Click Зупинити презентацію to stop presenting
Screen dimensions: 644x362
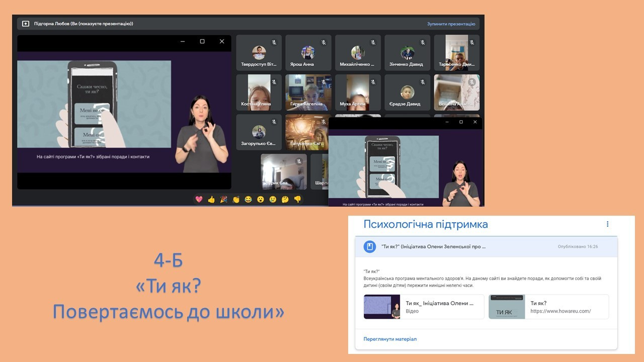(x=451, y=24)
